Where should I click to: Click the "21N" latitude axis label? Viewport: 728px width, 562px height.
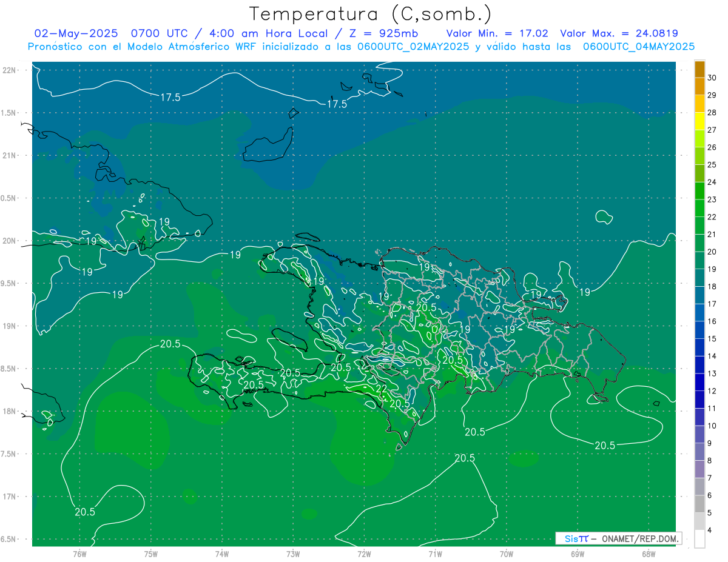pyautogui.click(x=10, y=155)
